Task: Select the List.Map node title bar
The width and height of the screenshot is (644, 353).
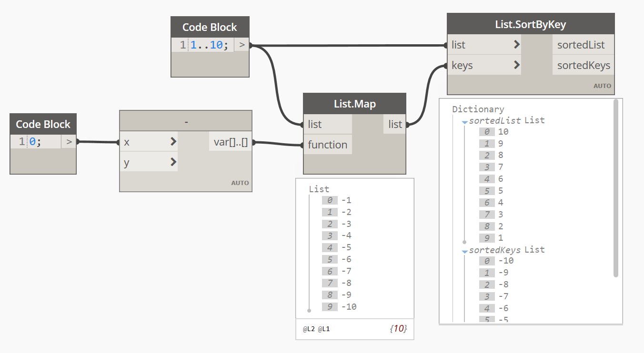Action: 354,104
